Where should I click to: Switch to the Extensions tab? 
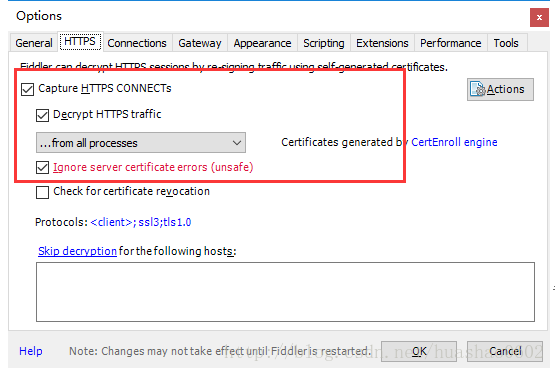point(382,43)
